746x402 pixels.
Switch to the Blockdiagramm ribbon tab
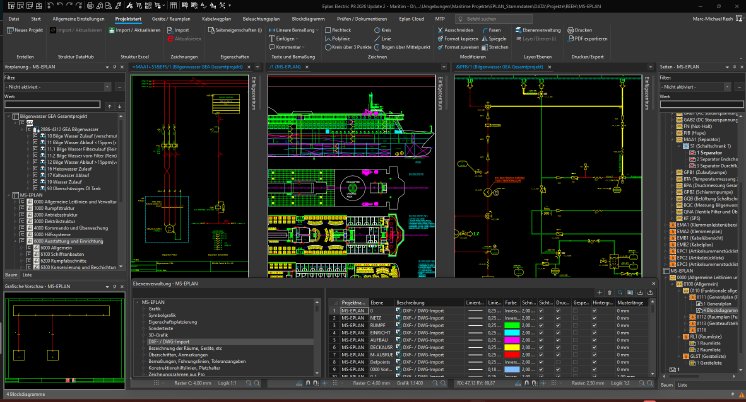pos(308,19)
